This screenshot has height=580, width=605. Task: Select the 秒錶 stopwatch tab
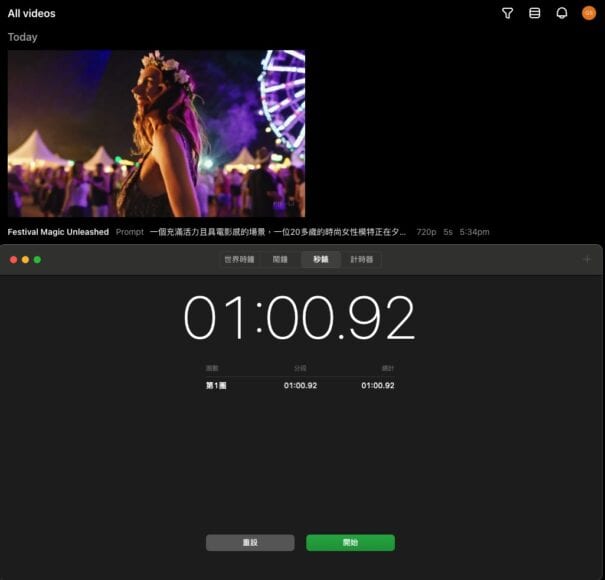click(x=320, y=259)
